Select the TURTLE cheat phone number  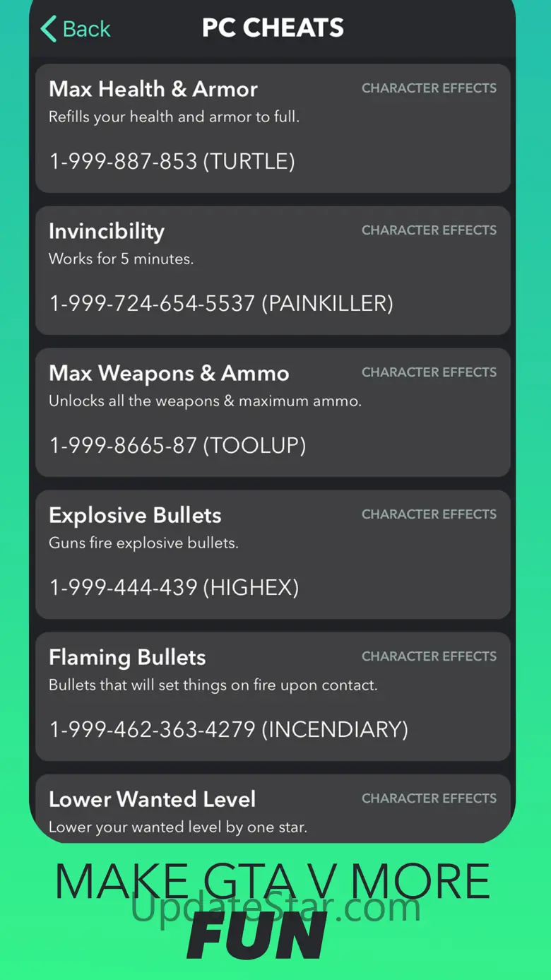coord(172,162)
